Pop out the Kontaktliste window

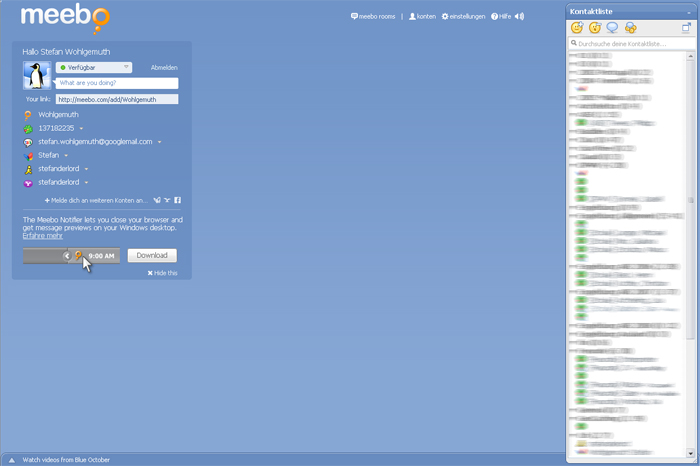[686, 28]
